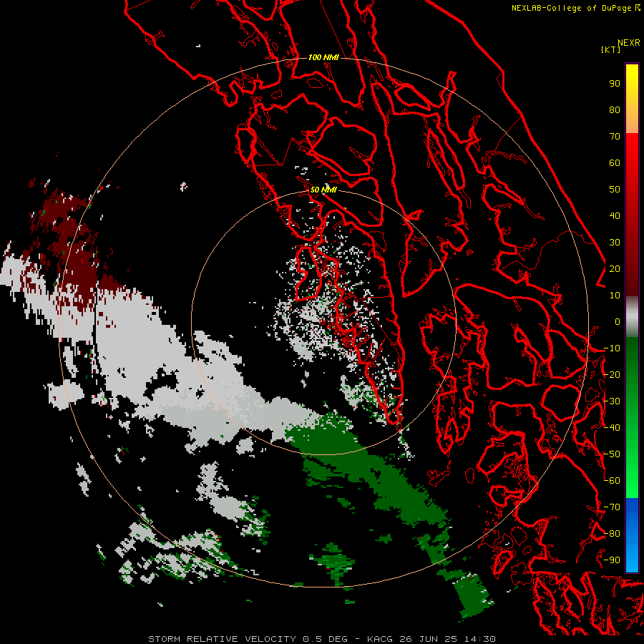Click the -70 value on the velocity scale
Viewport: 644px width, 644px height.
coord(612,507)
